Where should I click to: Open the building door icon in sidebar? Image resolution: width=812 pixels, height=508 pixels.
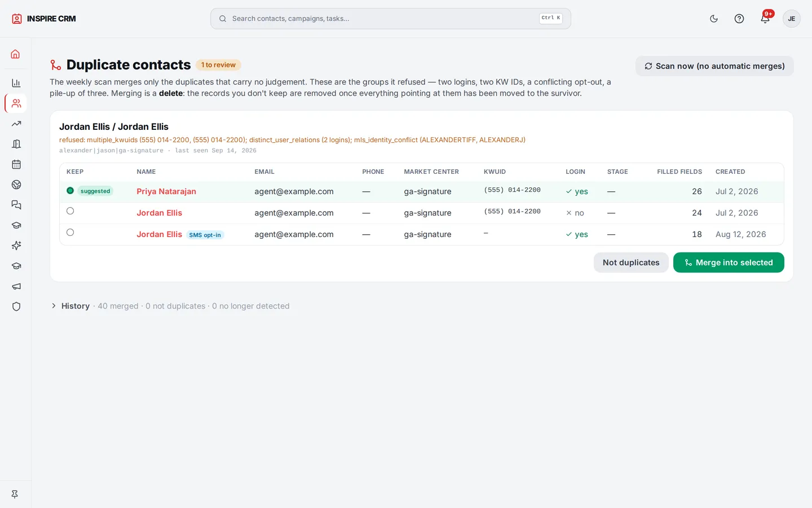tap(16, 144)
